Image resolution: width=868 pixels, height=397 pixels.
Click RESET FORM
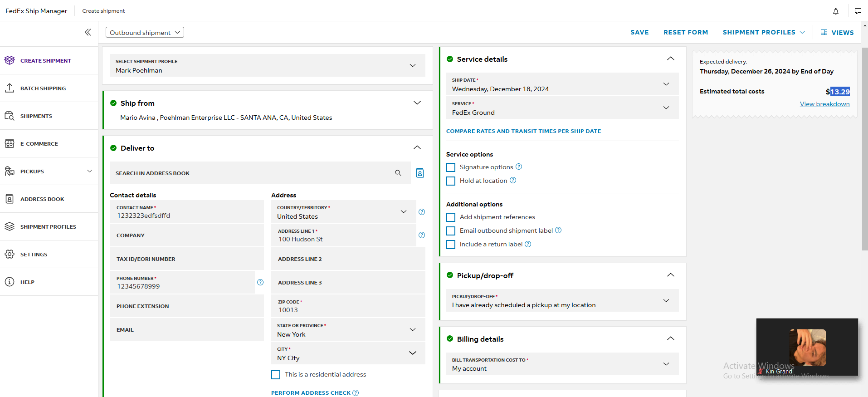[x=686, y=32]
